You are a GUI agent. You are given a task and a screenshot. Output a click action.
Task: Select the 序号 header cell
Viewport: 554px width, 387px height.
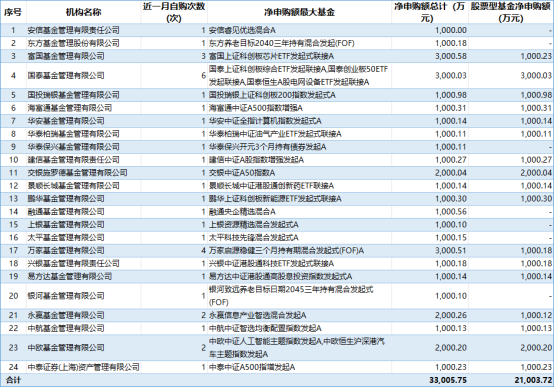[x=13, y=12]
